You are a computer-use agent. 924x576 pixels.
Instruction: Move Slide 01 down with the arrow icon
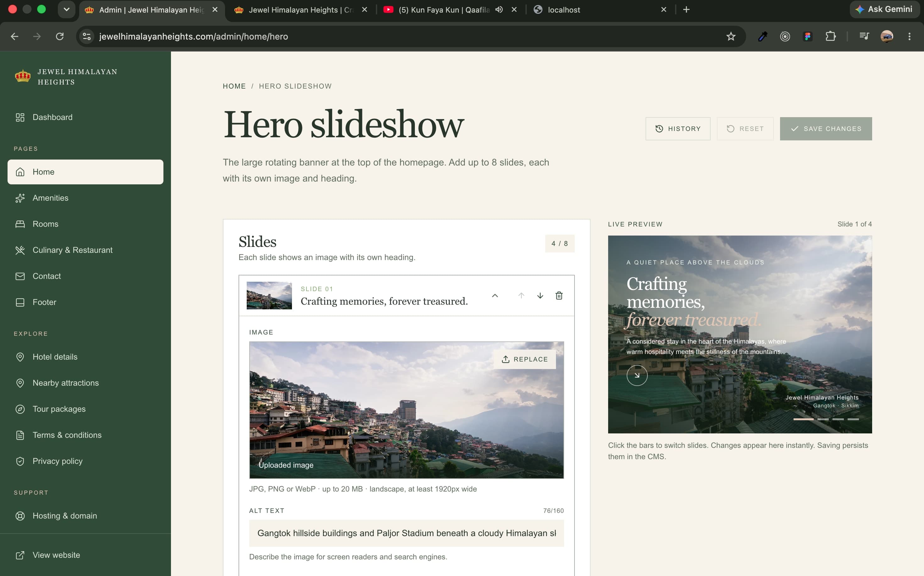[540, 296]
